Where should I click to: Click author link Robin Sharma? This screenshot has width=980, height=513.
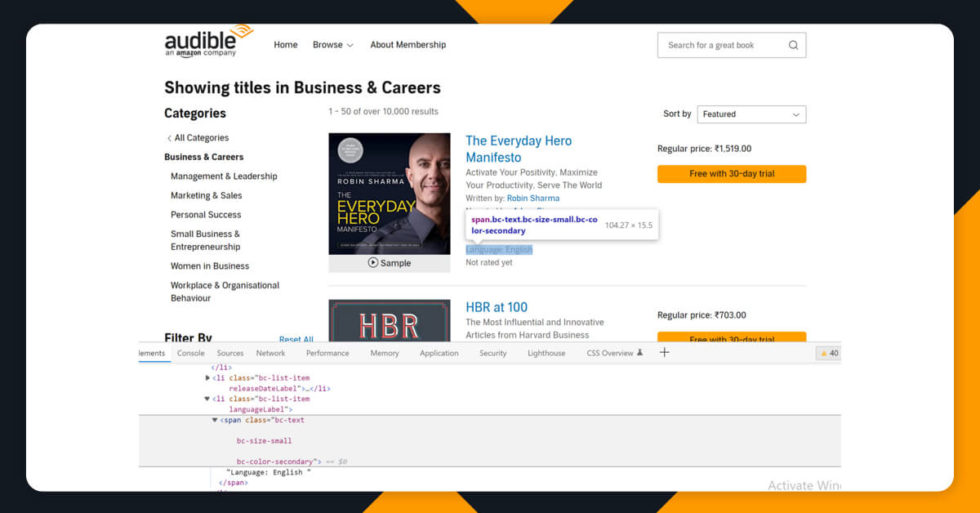pos(533,198)
